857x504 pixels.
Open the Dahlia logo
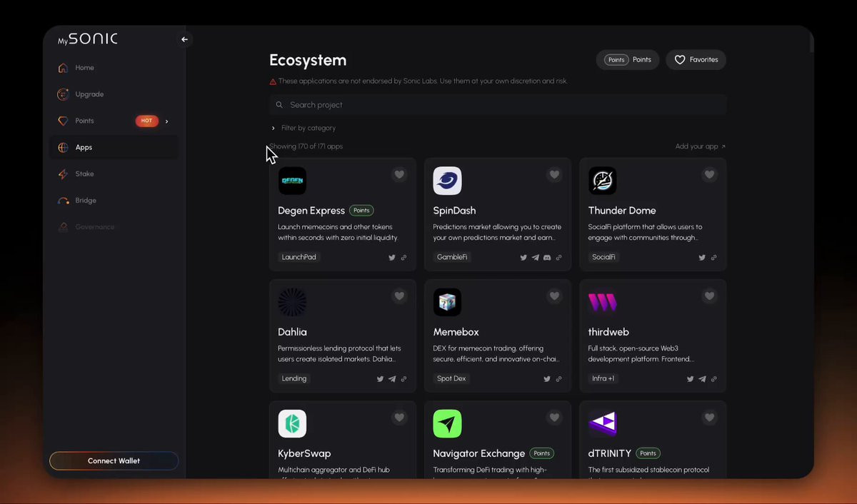point(292,303)
